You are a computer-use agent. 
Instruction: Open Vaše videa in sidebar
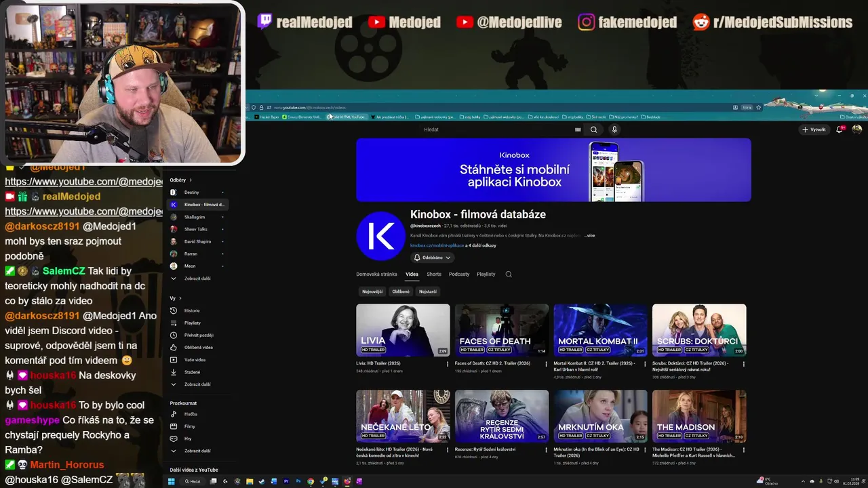(x=197, y=360)
